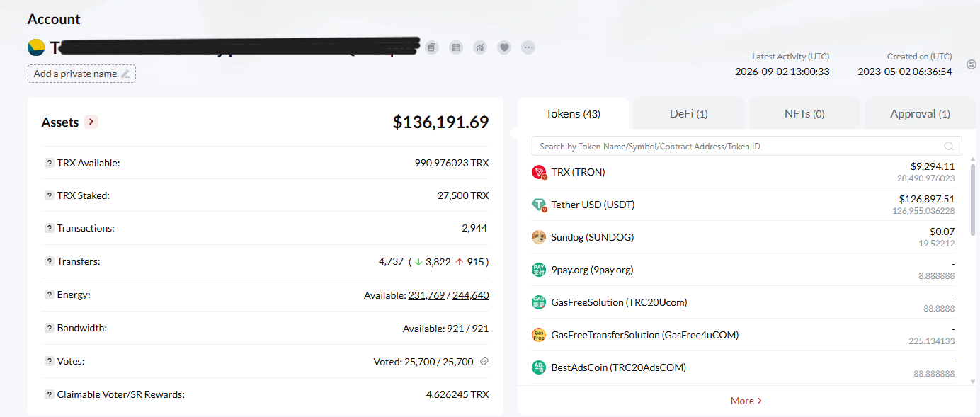Open the BestAdsCoin (TRC20AdsCOM) token name
The width and height of the screenshot is (980, 417).
618,367
